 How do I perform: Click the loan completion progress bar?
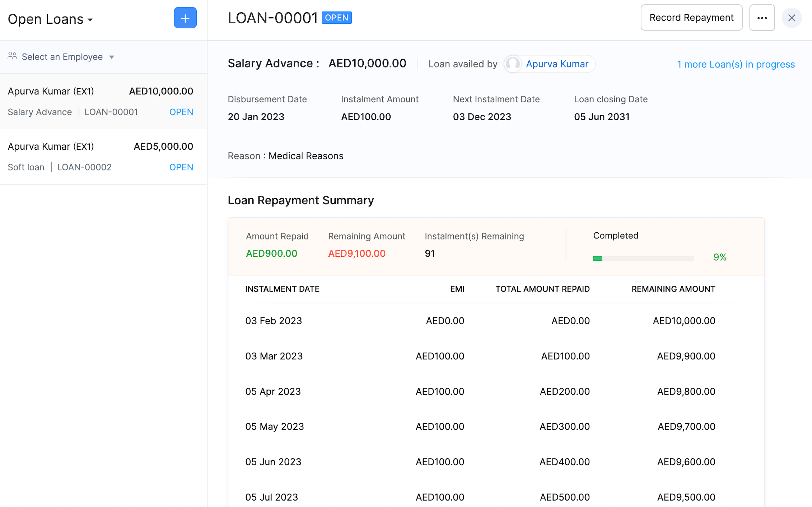[x=644, y=258]
